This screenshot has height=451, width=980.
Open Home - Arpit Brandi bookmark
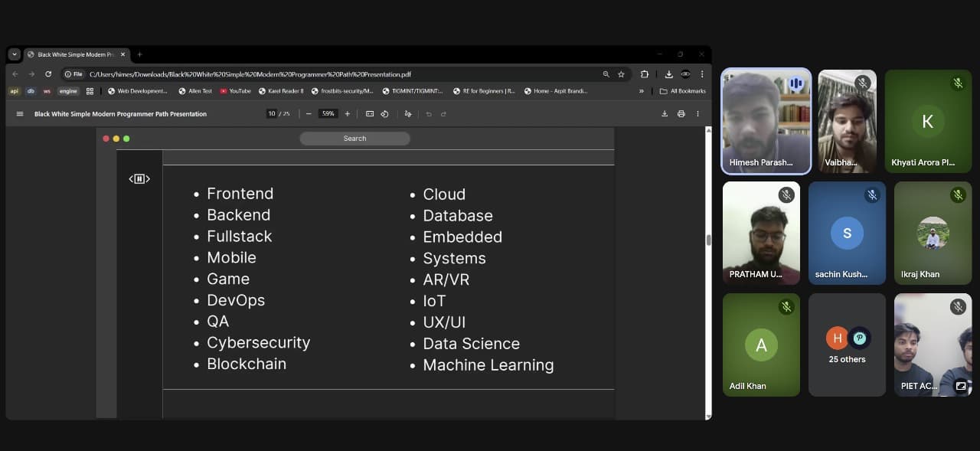pyautogui.click(x=556, y=91)
